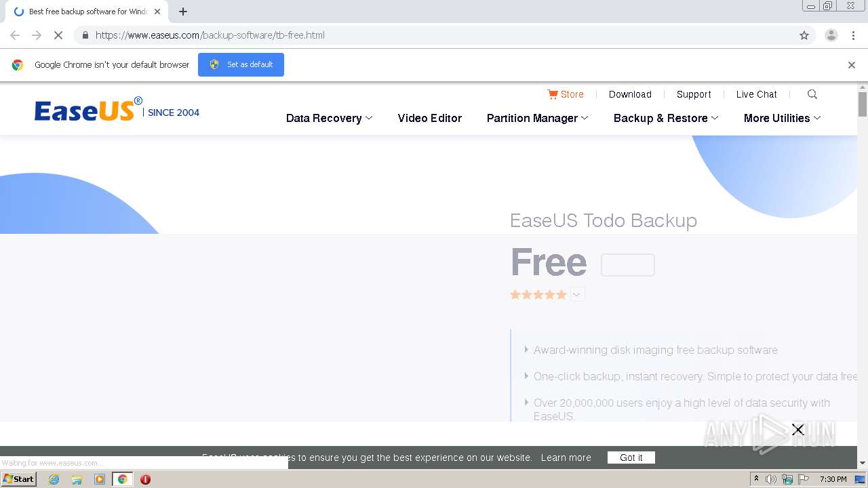
Task: Click the address bar URL
Action: 210,35
